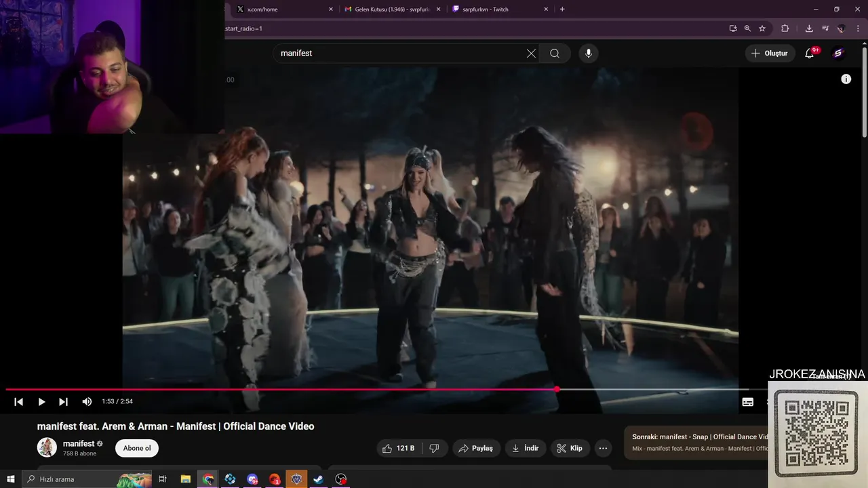Open Steam from the taskbar
This screenshot has height=488, width=868.
click(x=318, y=479)
